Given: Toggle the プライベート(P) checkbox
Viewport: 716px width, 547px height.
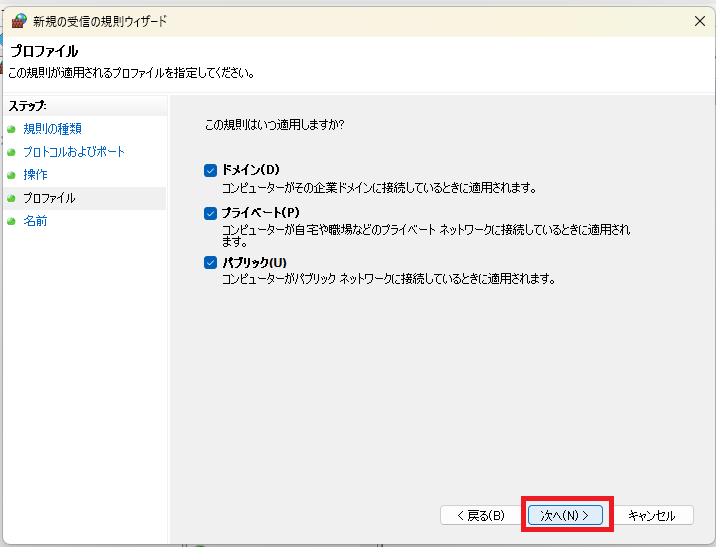Looking at the screenshot, I should [210, 213].
